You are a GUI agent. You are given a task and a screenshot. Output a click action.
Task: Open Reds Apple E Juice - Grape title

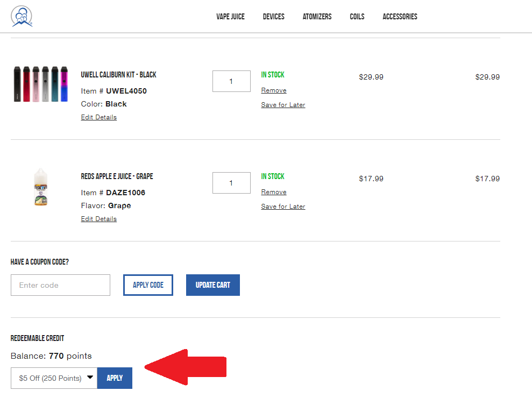click(117, 176)
